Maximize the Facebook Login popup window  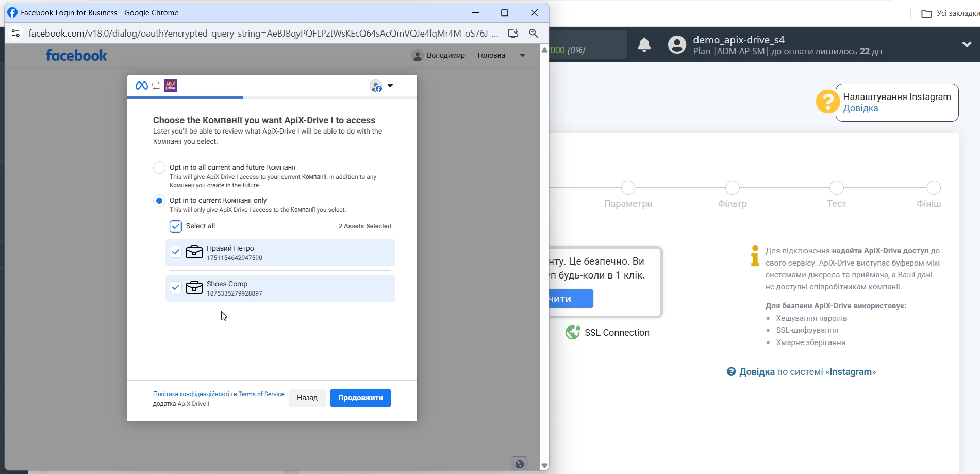[x=505, y=12]
